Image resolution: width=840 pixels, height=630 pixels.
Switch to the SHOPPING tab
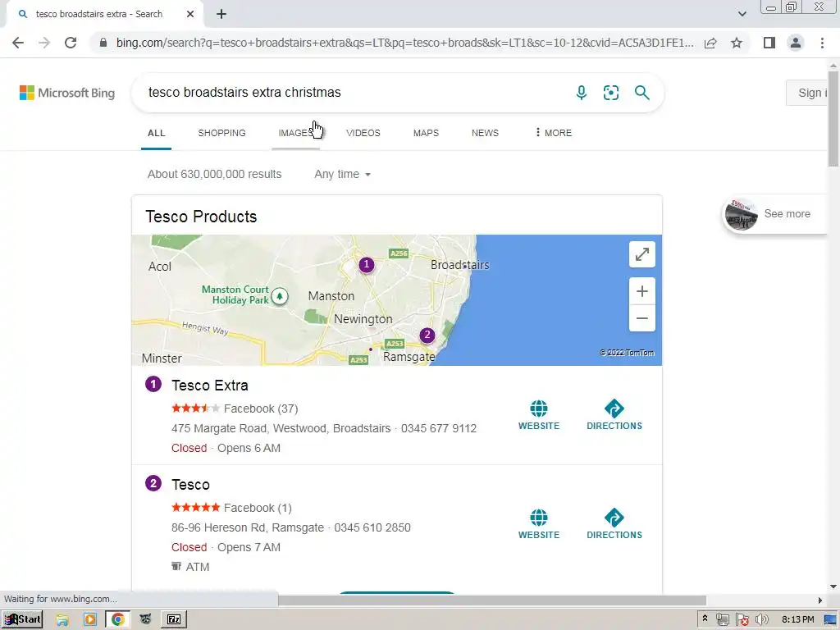[221, 133]
